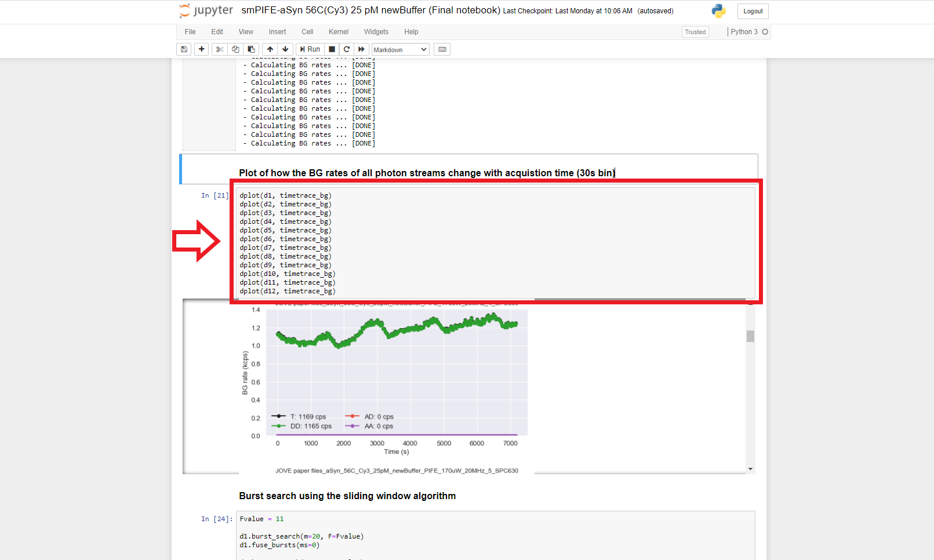934x560 pixels.
Task: Toggle the Trusted notebook indicator
Action: (x=695, y=32)
